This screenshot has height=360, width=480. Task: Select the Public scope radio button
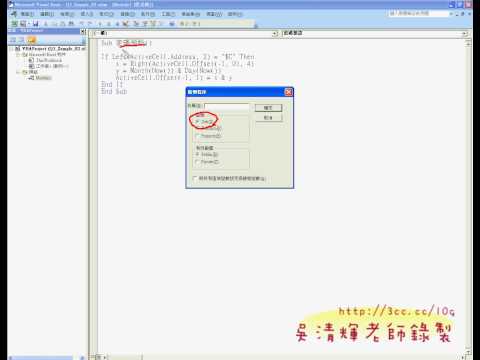pyautogui.click(x=197, y=154)
